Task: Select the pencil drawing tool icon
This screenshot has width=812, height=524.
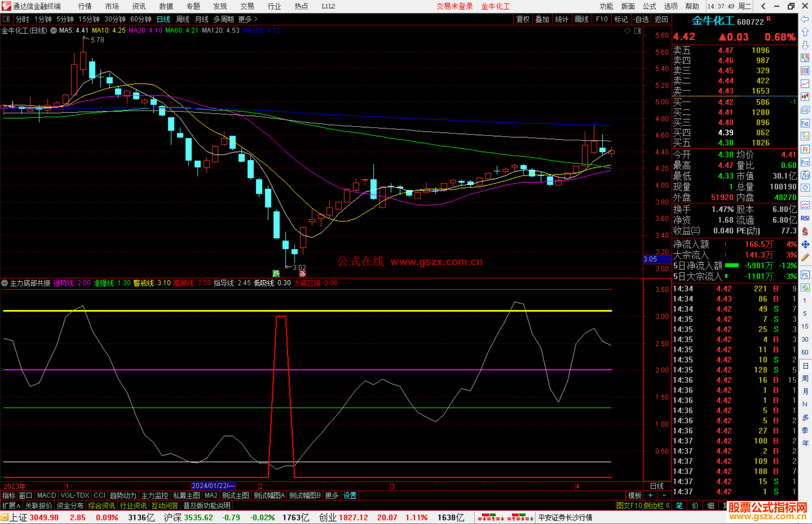Action: (805, 257)
